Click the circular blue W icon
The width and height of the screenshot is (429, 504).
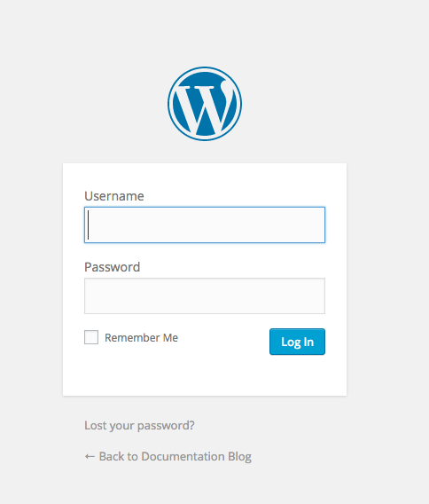(205, 104)
